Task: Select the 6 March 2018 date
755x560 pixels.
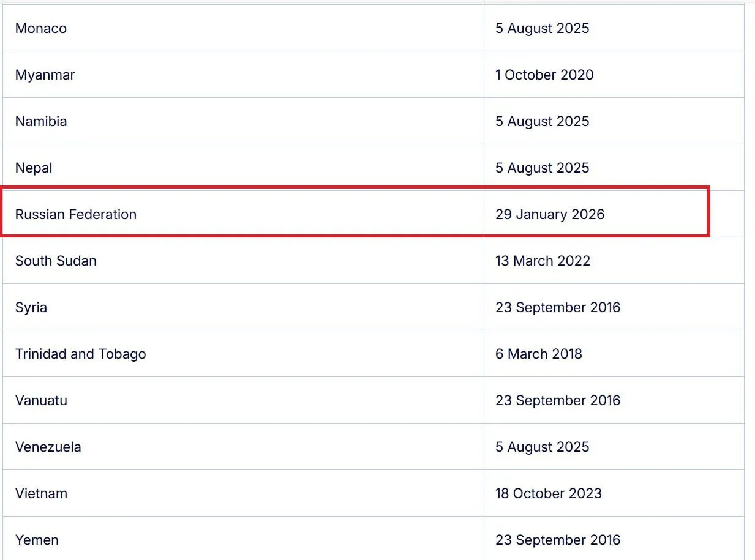Action: [x=539, y=354]
